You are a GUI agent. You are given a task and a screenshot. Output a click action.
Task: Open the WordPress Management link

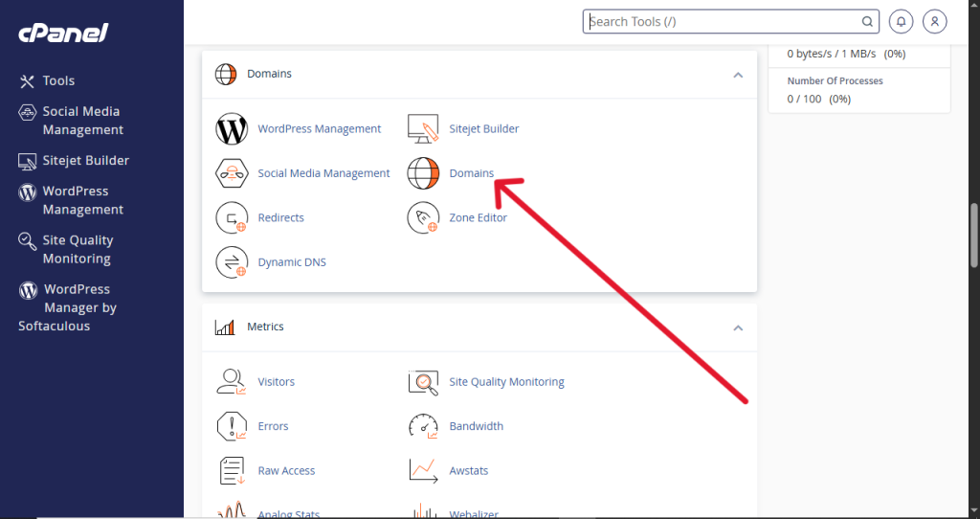[x=320, y=129]
